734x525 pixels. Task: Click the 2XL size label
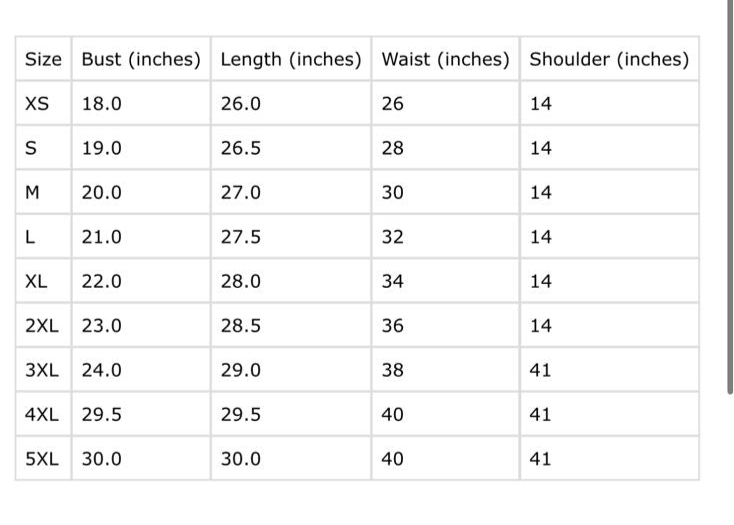click(x=44, y=326)
